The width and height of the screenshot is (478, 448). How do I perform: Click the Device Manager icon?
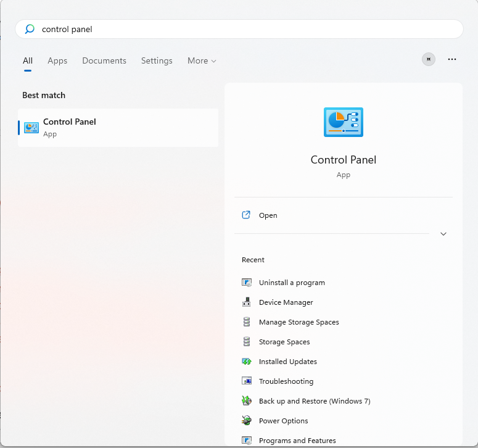pyautogui.click(x=247, y=302)
